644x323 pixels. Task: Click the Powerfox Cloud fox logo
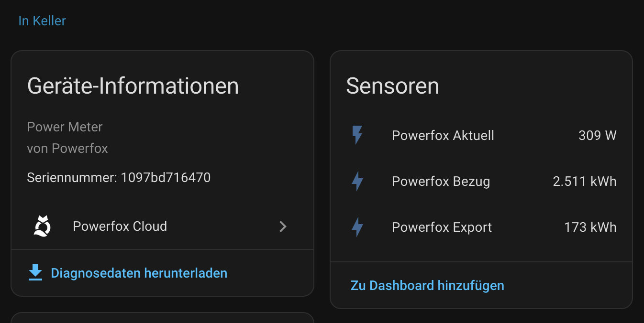coord(42,226)
